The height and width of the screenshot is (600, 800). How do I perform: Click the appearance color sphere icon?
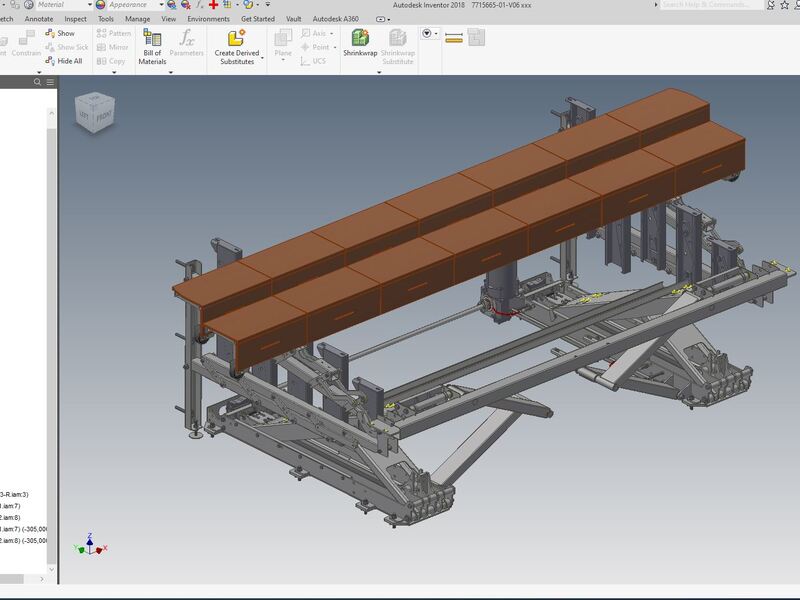[101, 5]
